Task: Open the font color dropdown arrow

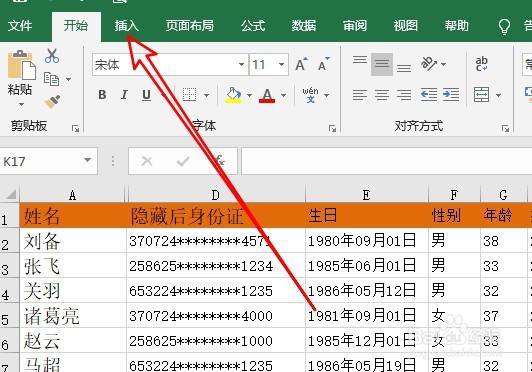Action: [x=283, y=95]
